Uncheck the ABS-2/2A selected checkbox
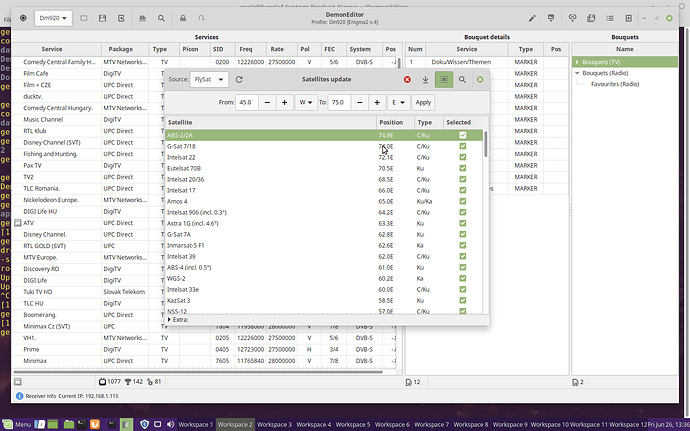The image size is (690, 431). tap(462, 135)
